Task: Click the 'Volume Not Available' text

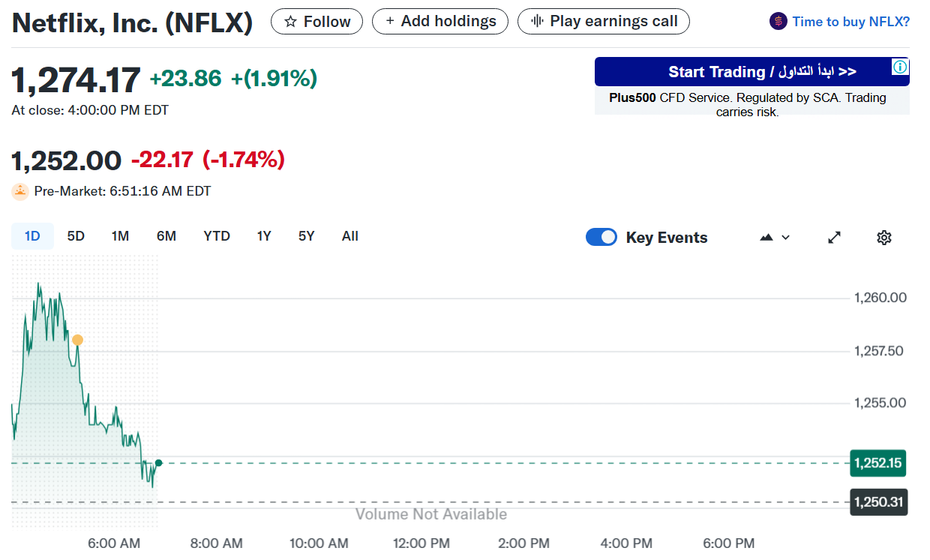Action: [431, 514]
